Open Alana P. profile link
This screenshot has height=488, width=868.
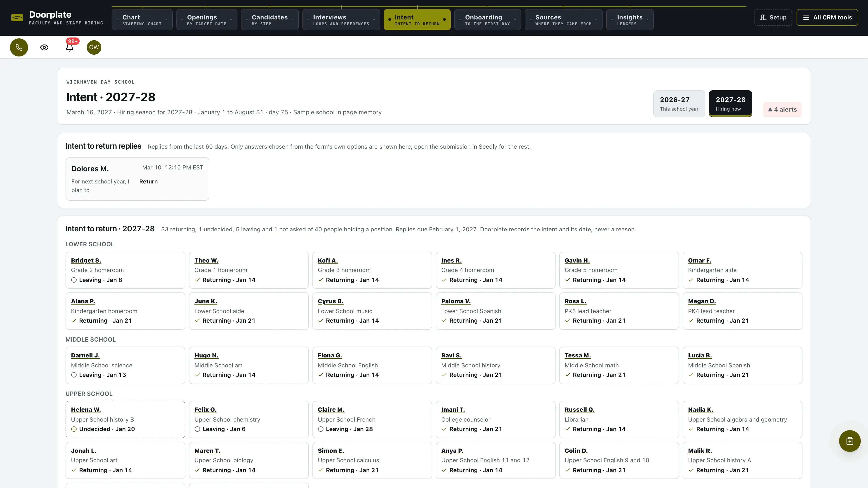pyautogui.click(x=83, y=301)
